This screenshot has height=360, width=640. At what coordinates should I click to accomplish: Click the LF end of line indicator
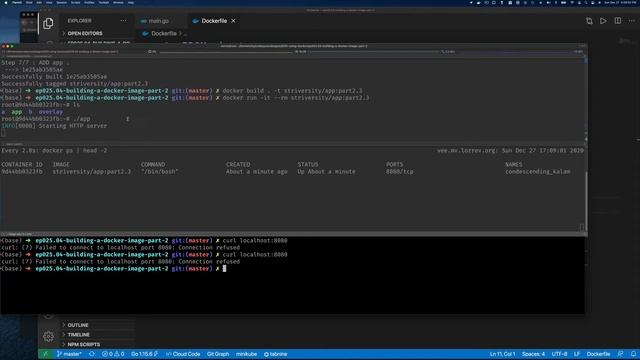point(577,354)
